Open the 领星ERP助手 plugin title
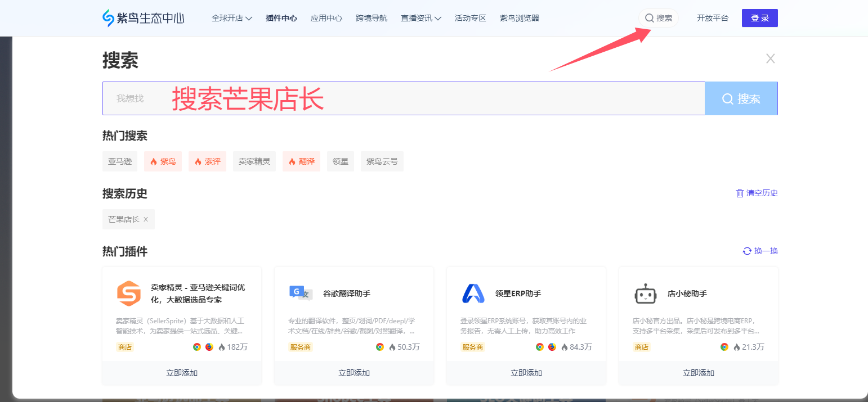This screenshot has height=402, width=868. [x=518, y=293]
